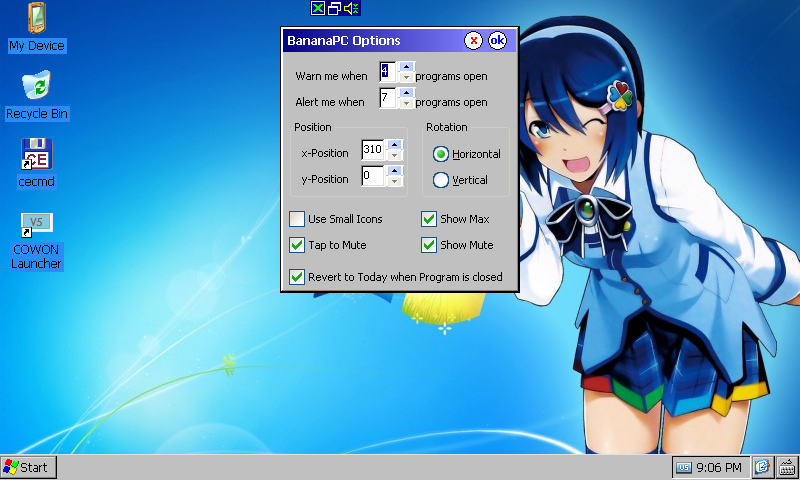Click the Warn me when value field
The height and width of the screenshot is (480, 800).
click(x=388, y=72)
